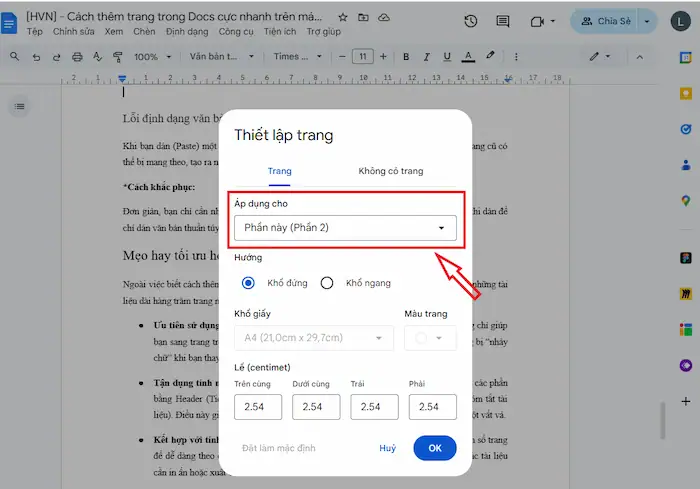The width and height of the screenshot is (700, 489).
Task: Star the document title
Action: click(x=343, y=18)
